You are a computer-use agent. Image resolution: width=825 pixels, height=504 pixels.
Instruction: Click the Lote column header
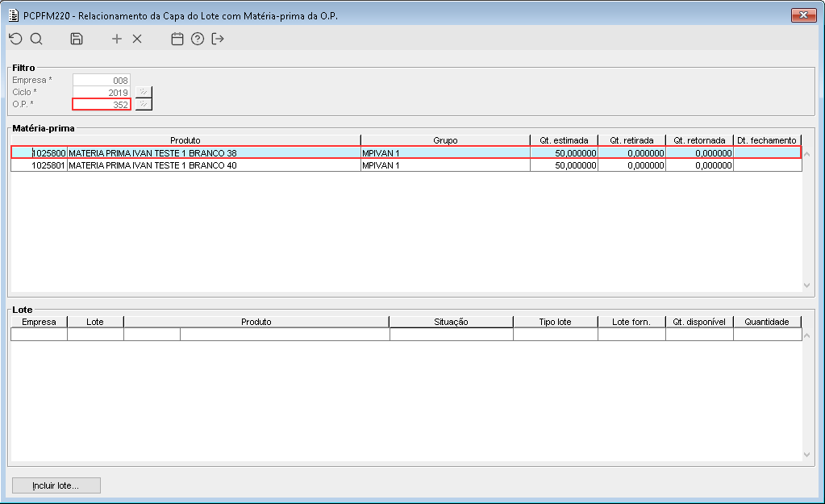pos(95,322)
